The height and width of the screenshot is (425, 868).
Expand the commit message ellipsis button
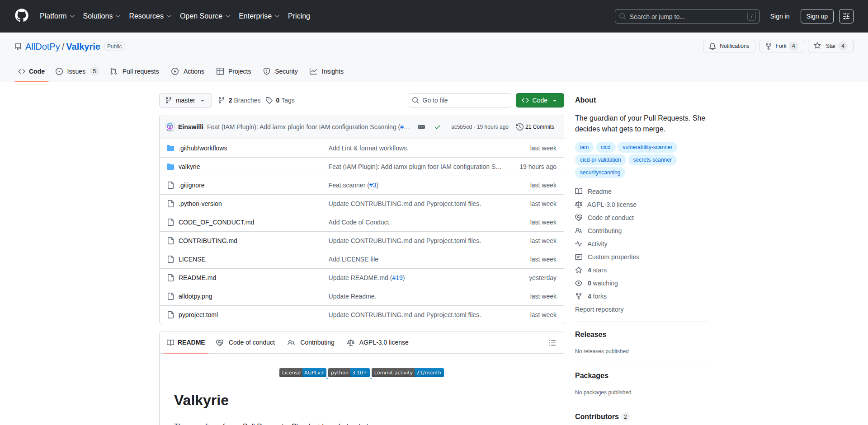[x=421, y=127]
